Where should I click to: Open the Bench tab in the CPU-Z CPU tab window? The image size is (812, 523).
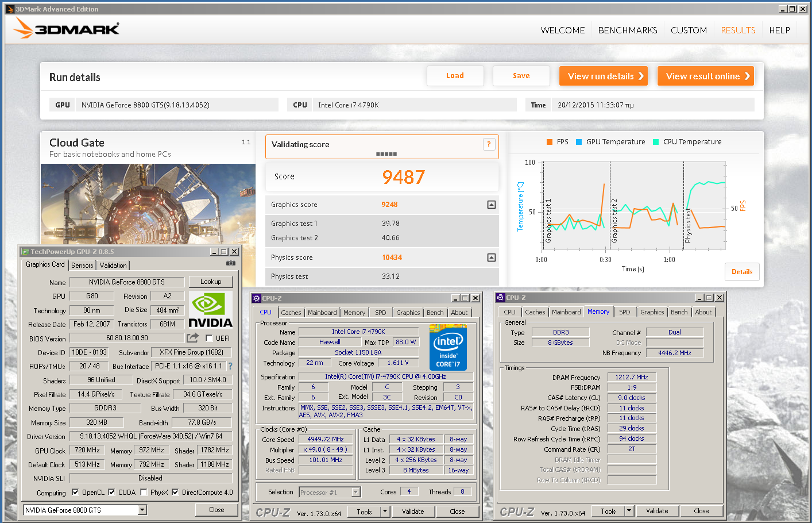435,313
